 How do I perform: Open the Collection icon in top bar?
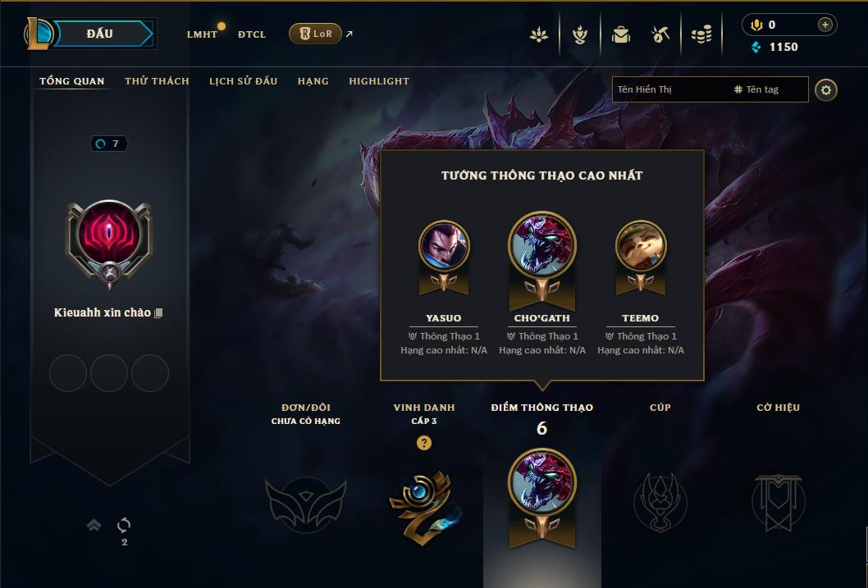539,34
